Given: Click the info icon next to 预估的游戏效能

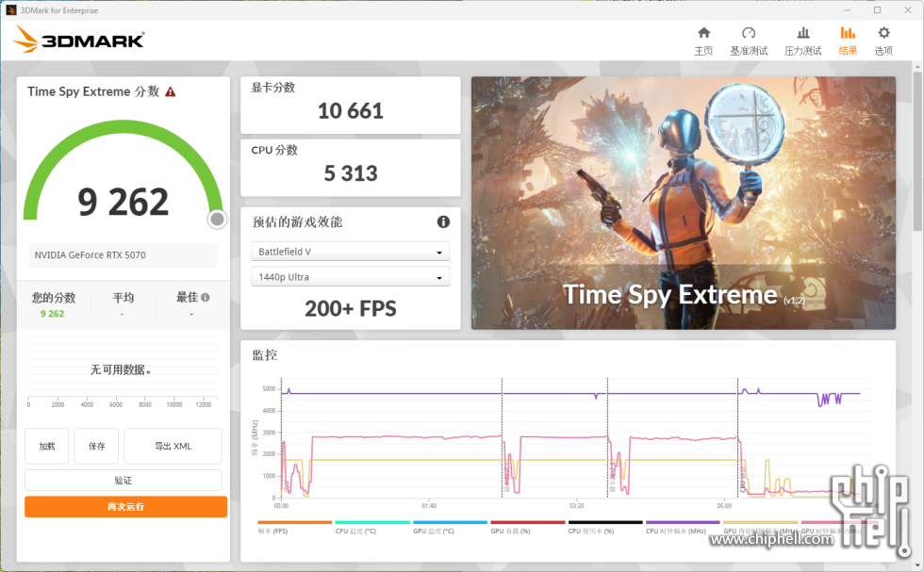Looking at the screenshot, I should 443,221.
